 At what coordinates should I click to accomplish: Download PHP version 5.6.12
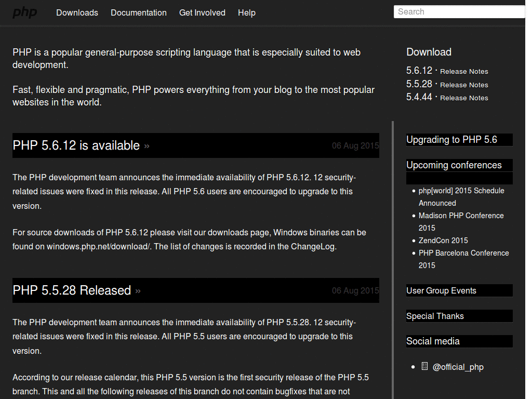[x=419, y=70]
